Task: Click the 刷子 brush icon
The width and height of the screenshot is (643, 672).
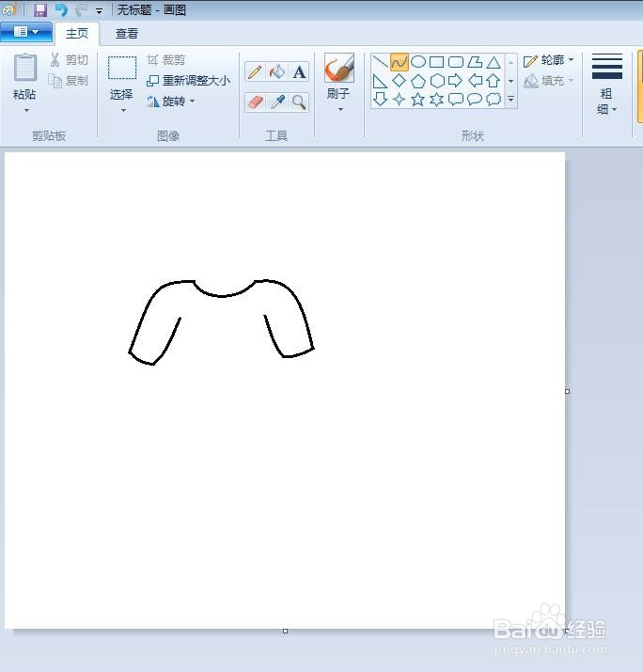Action: coord(339,68)
